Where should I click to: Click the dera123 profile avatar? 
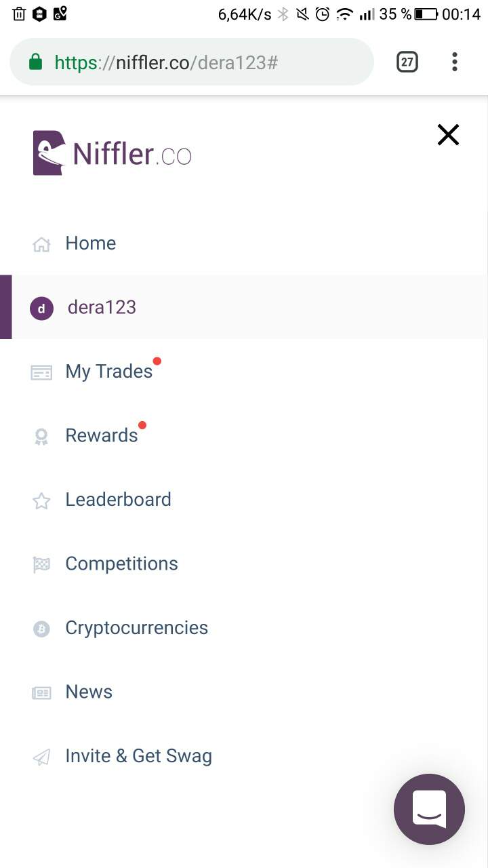tap(41, 309)
